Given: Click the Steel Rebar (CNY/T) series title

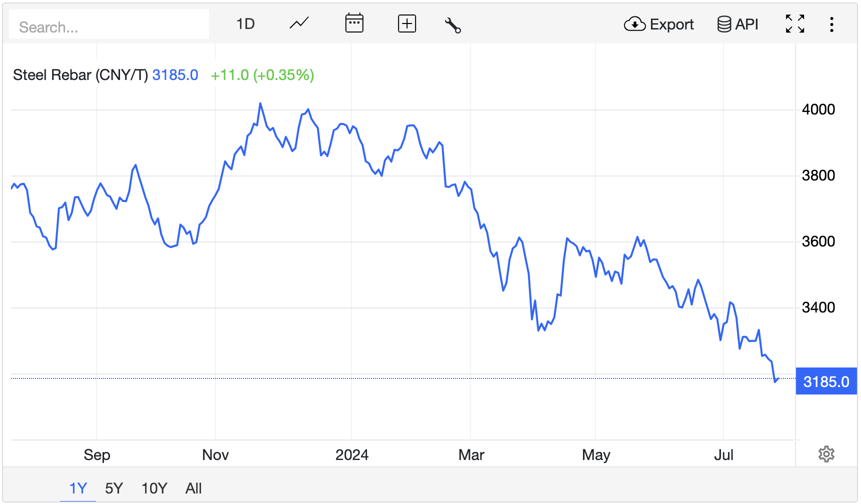Looking at the screenshot, I should click(x=80, y=75).
